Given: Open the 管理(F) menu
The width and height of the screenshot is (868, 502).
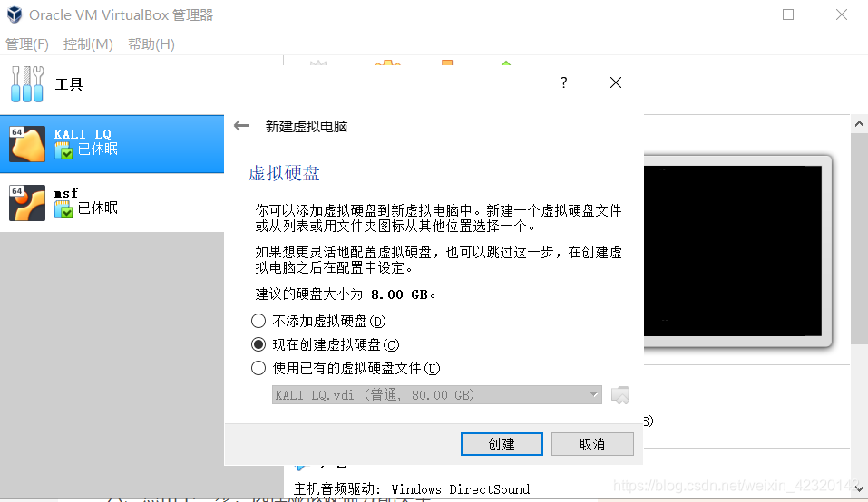Looking at the screenshot, I should [x=27, y=44].
